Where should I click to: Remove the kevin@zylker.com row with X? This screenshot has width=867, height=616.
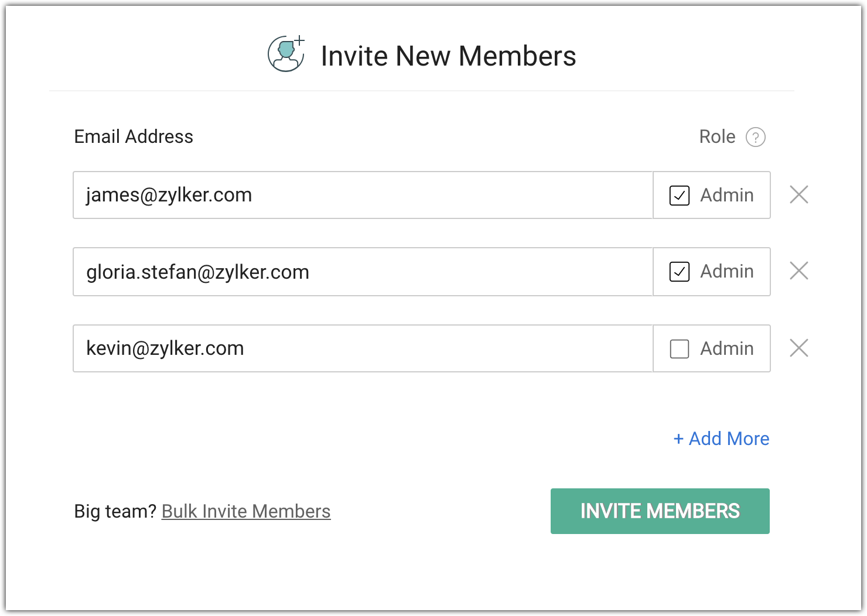click(x=798, y=348)
